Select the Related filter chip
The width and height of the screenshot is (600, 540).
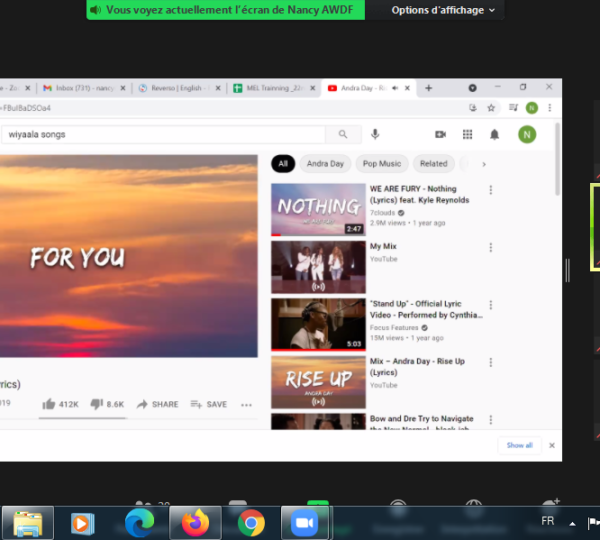434,164
